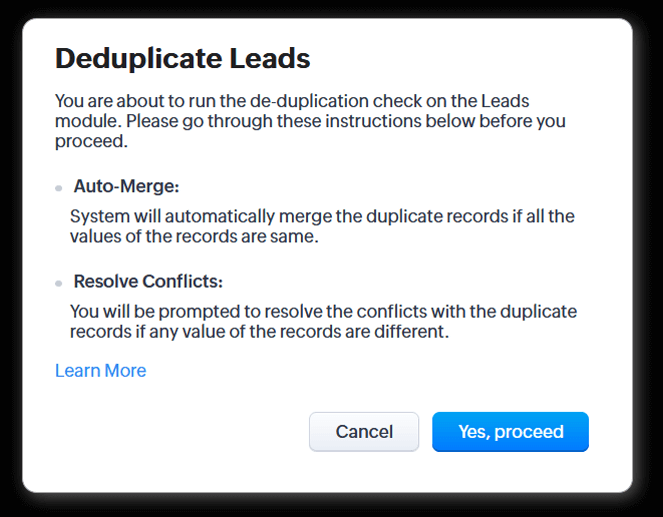Click the word "proceed." ending the intro

(x=91, y=141)
